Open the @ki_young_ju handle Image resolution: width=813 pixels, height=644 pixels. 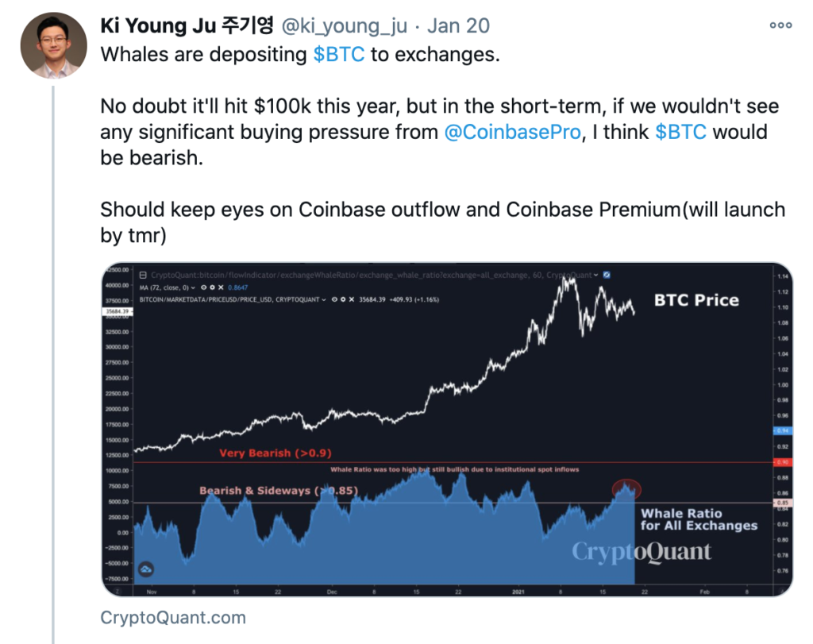[345, 26]
